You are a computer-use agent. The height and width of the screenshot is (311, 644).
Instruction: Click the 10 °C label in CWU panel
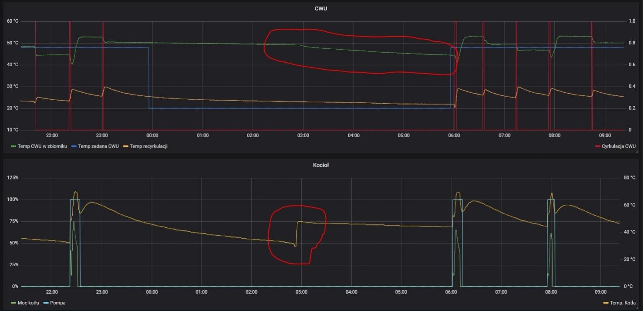(x=13, y=130)
